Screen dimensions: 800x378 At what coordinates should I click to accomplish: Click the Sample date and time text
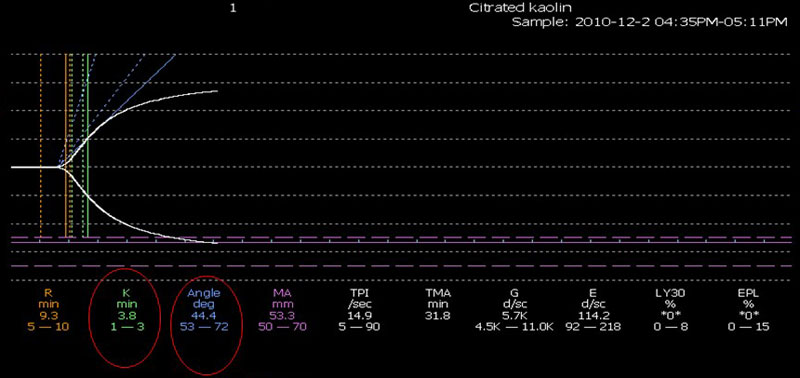tap(649, 22)
